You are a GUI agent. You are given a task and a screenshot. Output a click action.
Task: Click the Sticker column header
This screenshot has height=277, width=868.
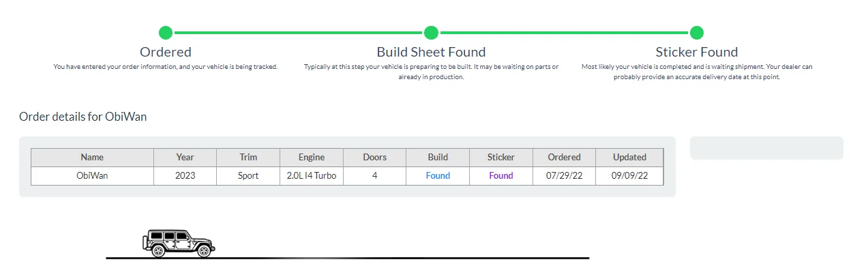coord(500,157)
